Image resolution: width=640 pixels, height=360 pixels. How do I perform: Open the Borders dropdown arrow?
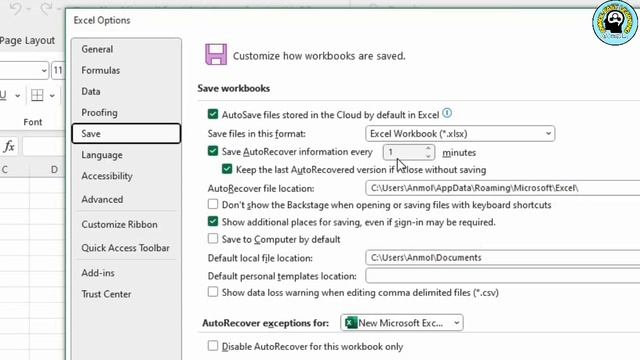52,96
